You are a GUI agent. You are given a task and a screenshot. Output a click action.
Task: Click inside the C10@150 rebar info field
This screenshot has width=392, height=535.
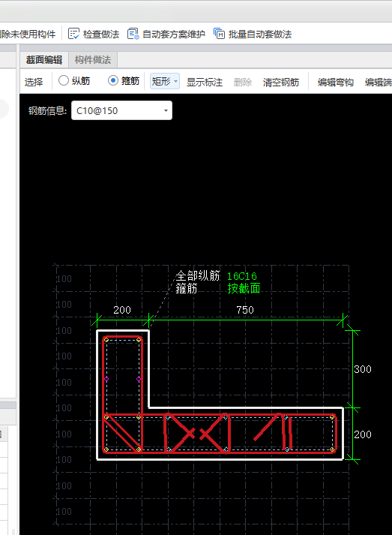pos(121,110)
